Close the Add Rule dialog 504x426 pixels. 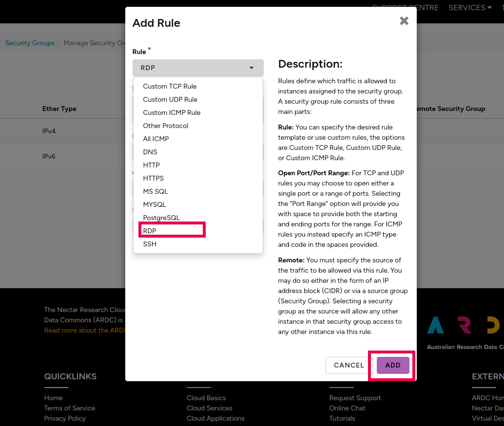tap(404, 21)
